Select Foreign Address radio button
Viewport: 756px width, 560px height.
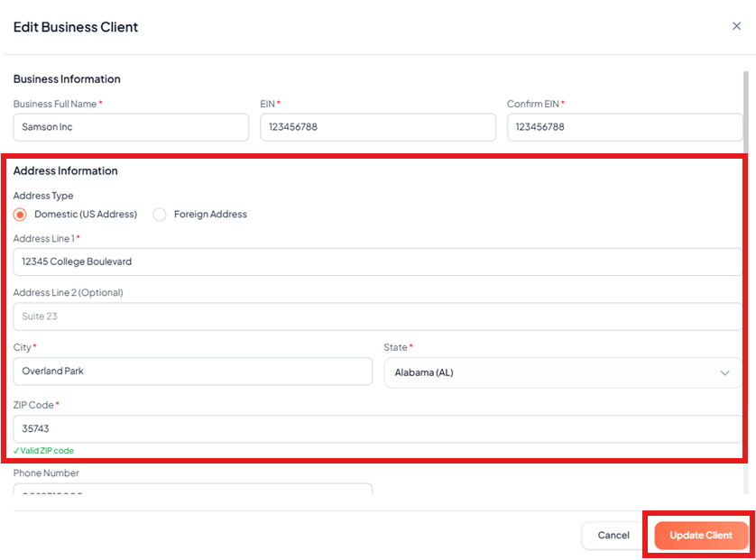pos(160,215)
